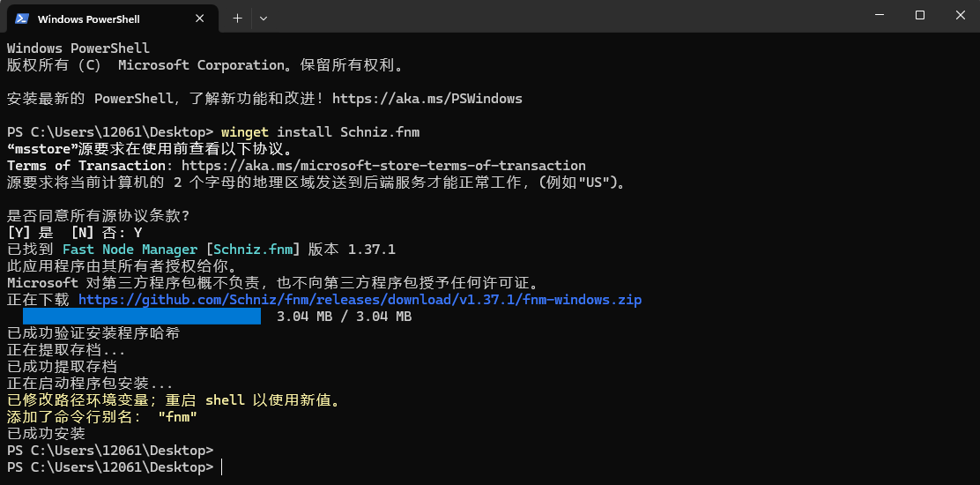Screen dimensions: 980x485
Task: Click the yellow "fnm" alias text
Action: [x=178, y=417]
